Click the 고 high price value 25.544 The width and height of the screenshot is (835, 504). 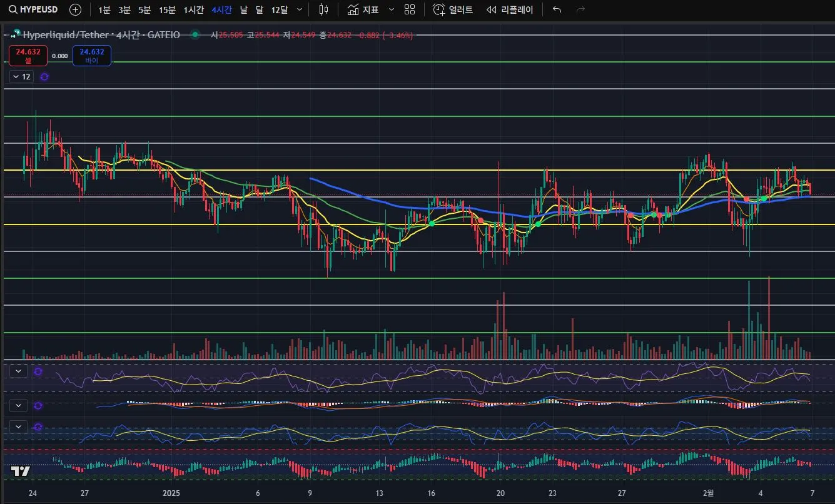point(266,35)
